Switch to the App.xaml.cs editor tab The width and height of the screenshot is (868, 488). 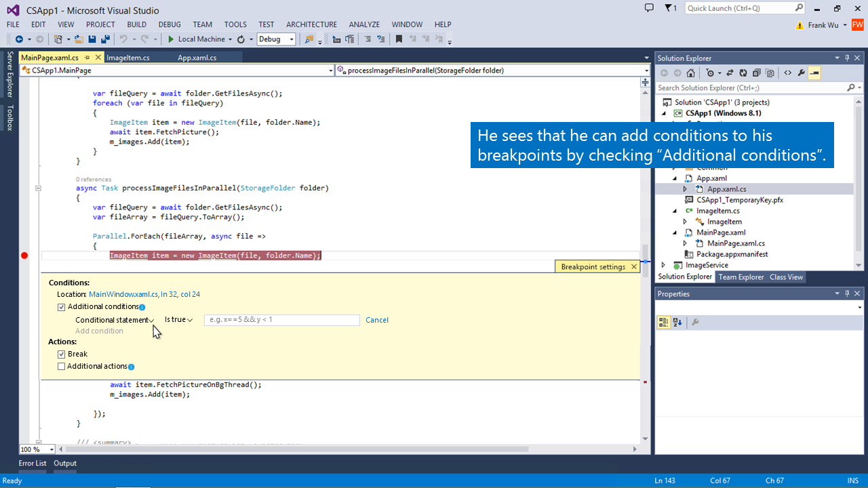click(197, 58)
